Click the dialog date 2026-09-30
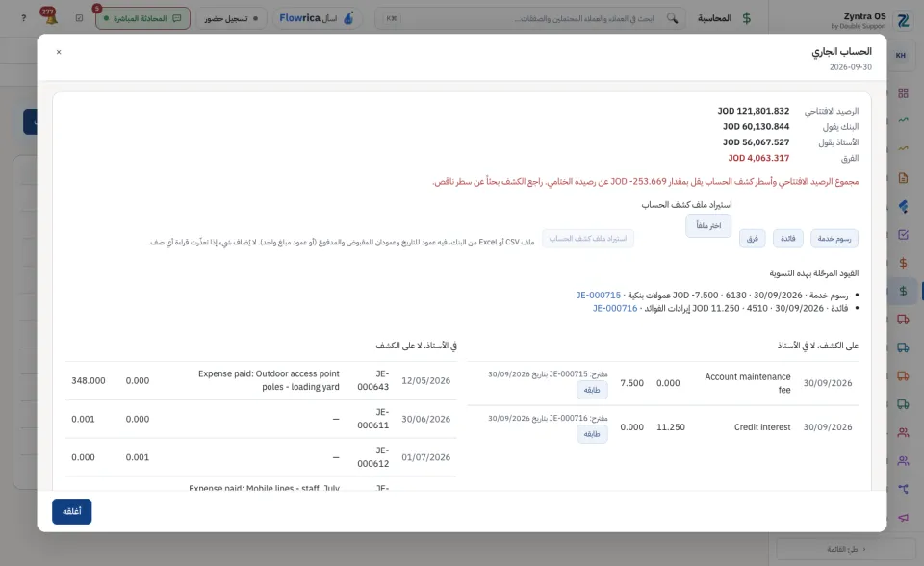This screenshot has height=566, width=924. pos(850,67)
